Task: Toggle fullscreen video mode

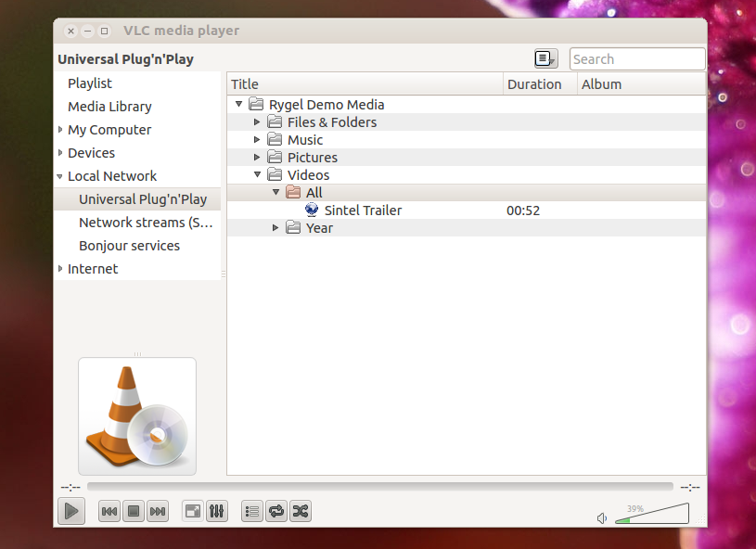Action: coord(192,511)
